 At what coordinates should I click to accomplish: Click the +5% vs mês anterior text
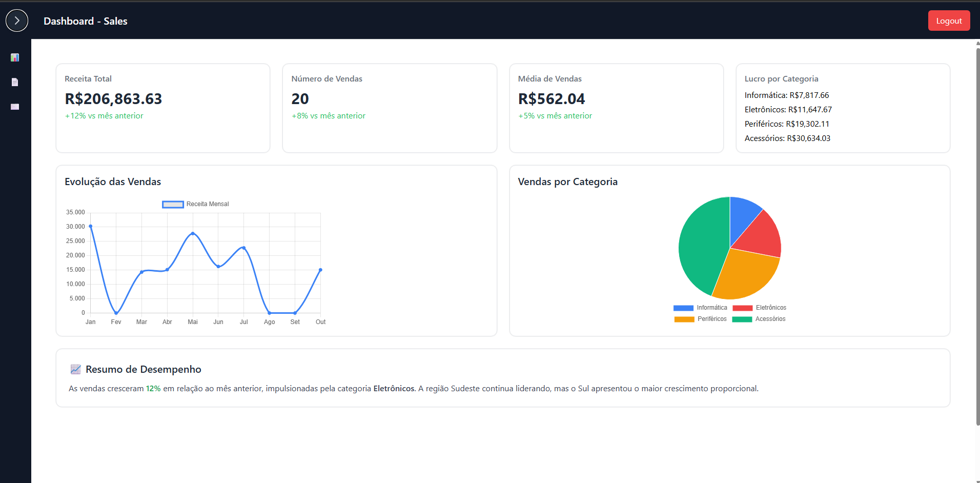(x=555, y=116)
